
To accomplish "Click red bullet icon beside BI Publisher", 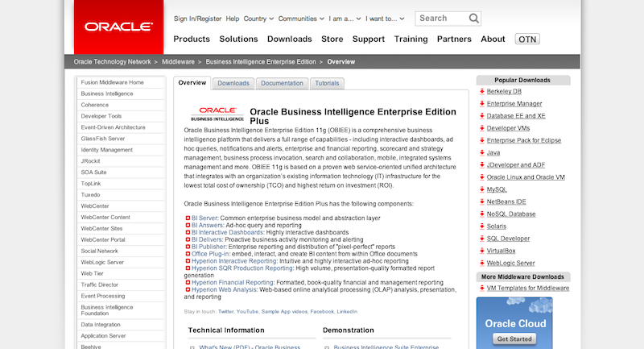I will 188,247.
